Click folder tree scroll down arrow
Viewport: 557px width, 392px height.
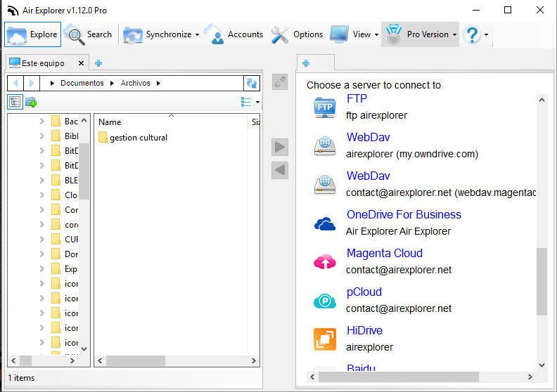pyautogui.click(x=84, y=349)
